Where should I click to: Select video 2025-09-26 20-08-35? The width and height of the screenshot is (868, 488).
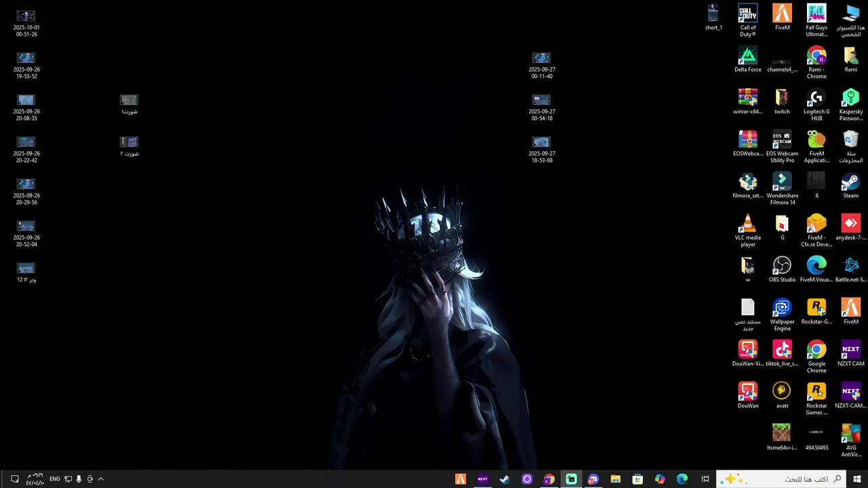[26, 107]
